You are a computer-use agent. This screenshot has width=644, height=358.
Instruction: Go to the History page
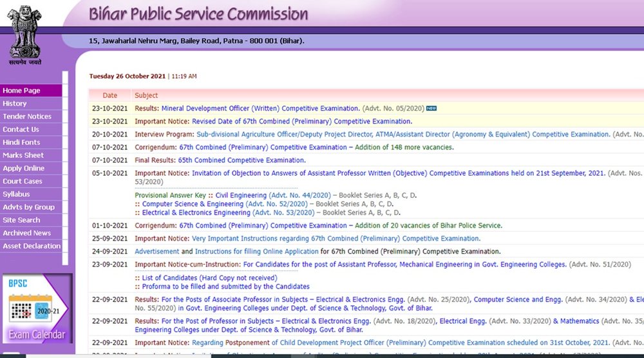tap(31, 104)
